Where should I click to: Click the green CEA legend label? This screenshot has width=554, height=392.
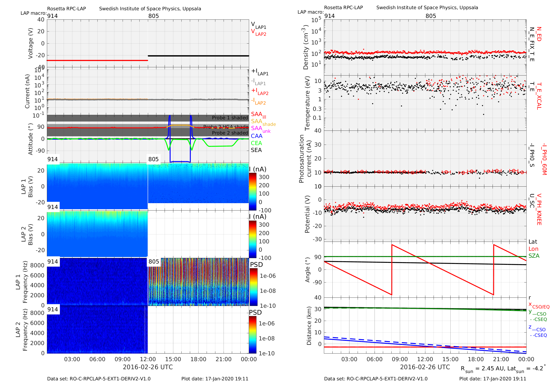pyautogui.click(x=256, y=143)
